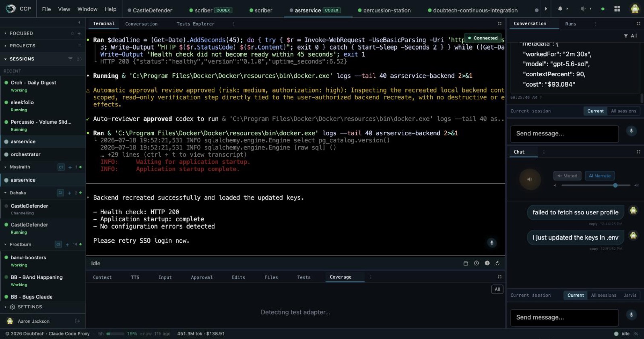
Task: Adjust the Chat volume slider
Action: coord(596,185)
